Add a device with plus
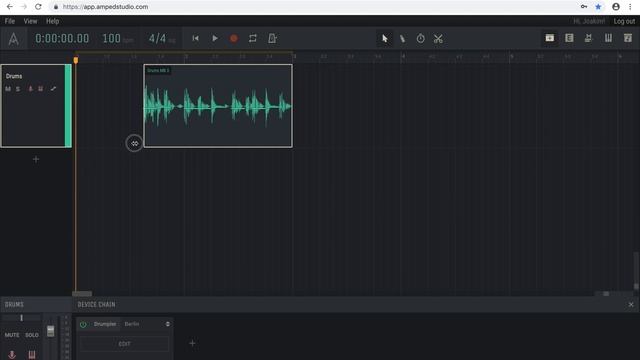The height and width of the screenshot is (360, 640). pos(192,343)
